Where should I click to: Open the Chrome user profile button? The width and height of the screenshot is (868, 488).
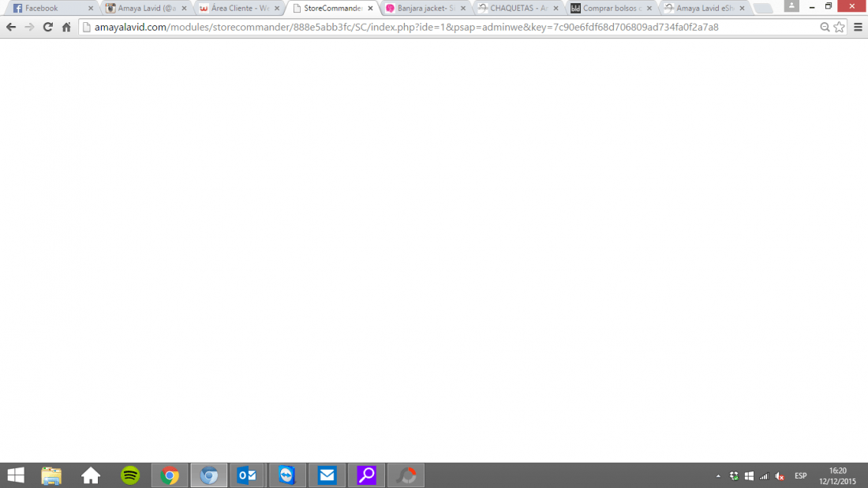tap(791, 6)
